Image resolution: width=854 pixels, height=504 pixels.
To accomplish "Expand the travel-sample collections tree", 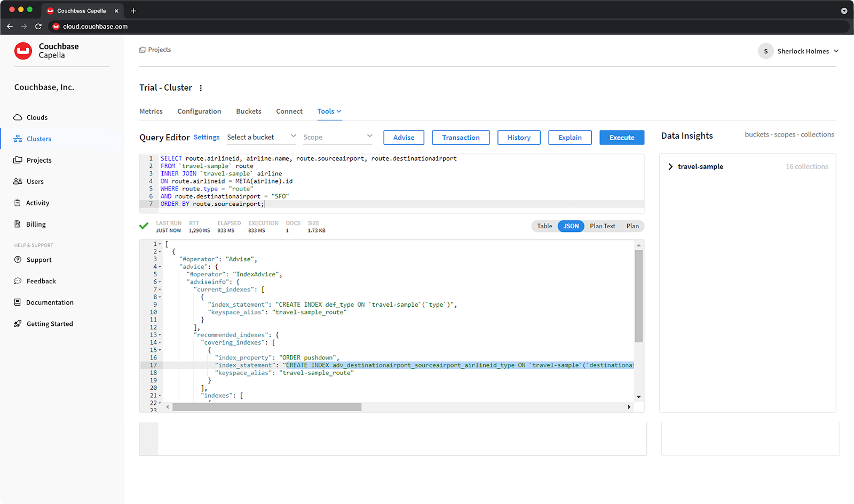I will coord(670,166).
